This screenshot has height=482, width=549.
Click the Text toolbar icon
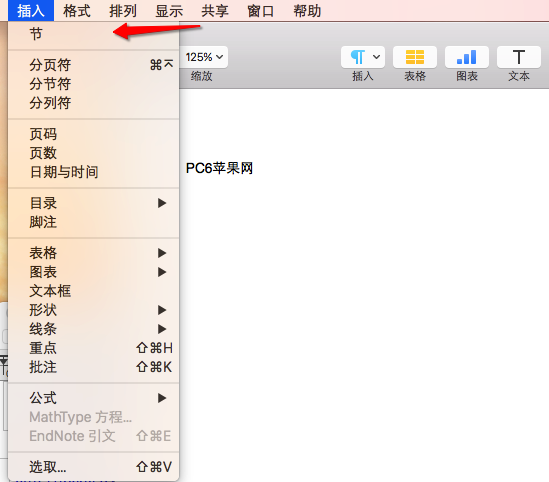point(519,57)
